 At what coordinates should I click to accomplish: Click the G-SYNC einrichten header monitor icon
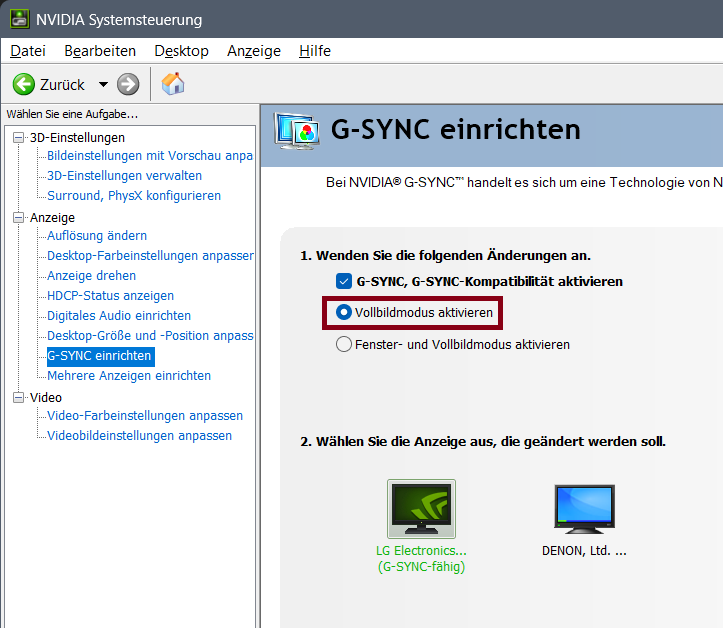pyautogui.click(x=296, y=130)
